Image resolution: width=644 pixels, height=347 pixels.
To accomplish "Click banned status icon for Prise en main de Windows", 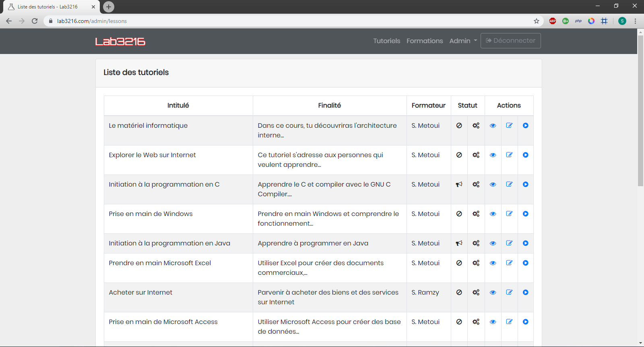I will pos(459,214).
